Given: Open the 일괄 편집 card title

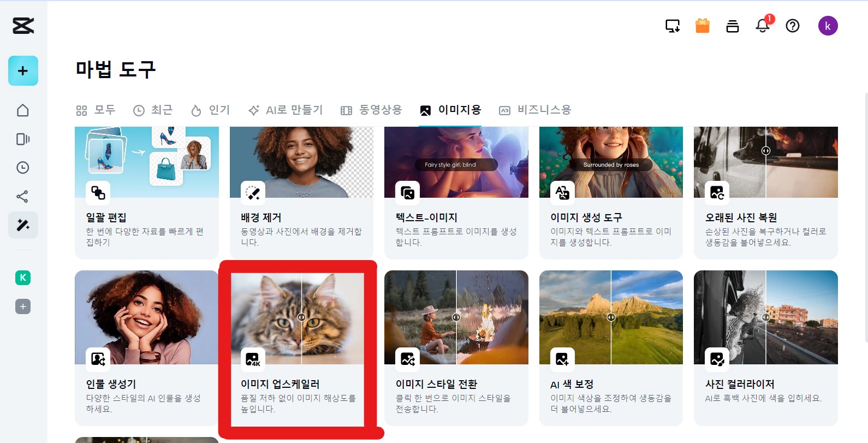Looking at the screenshot, I should pyautogui.click(x=106, y=217).
